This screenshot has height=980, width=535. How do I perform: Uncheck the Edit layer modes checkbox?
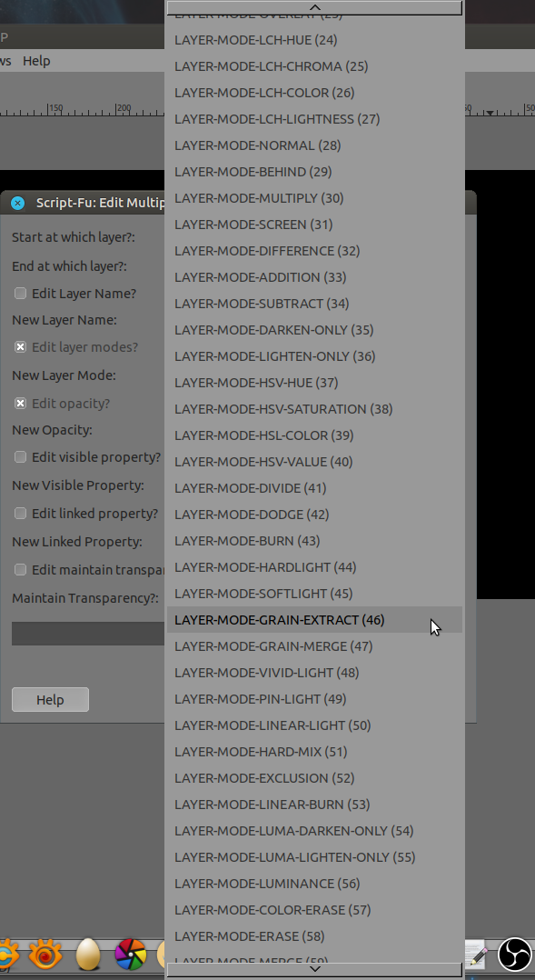[x=21, y=346]
